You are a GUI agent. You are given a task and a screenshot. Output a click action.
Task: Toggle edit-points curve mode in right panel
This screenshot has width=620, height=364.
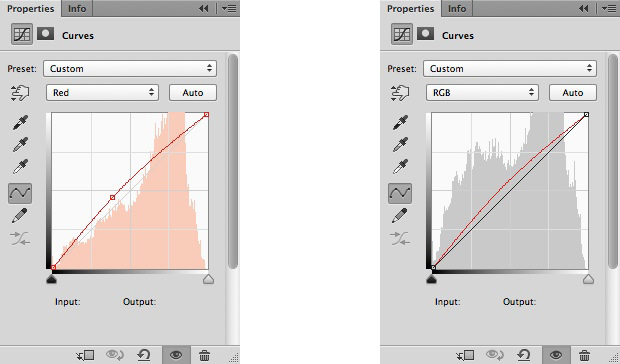400,193
